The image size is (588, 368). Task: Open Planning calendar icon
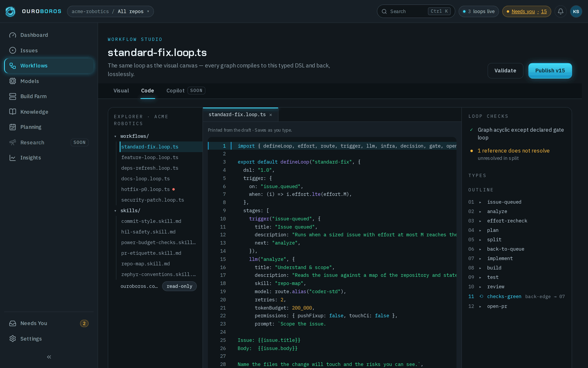[x=13, y=127]
